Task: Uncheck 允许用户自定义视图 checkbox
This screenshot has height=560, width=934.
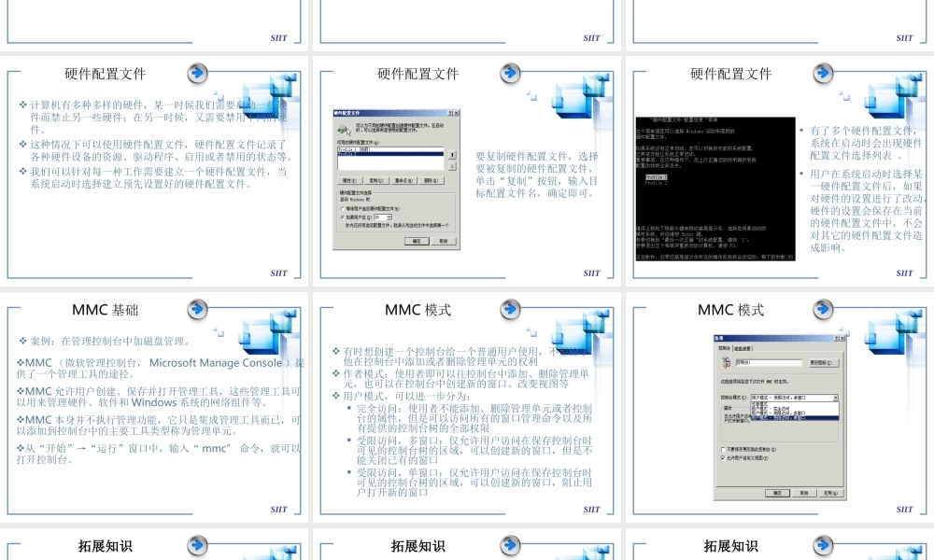Action: click(x=723, y=457)
